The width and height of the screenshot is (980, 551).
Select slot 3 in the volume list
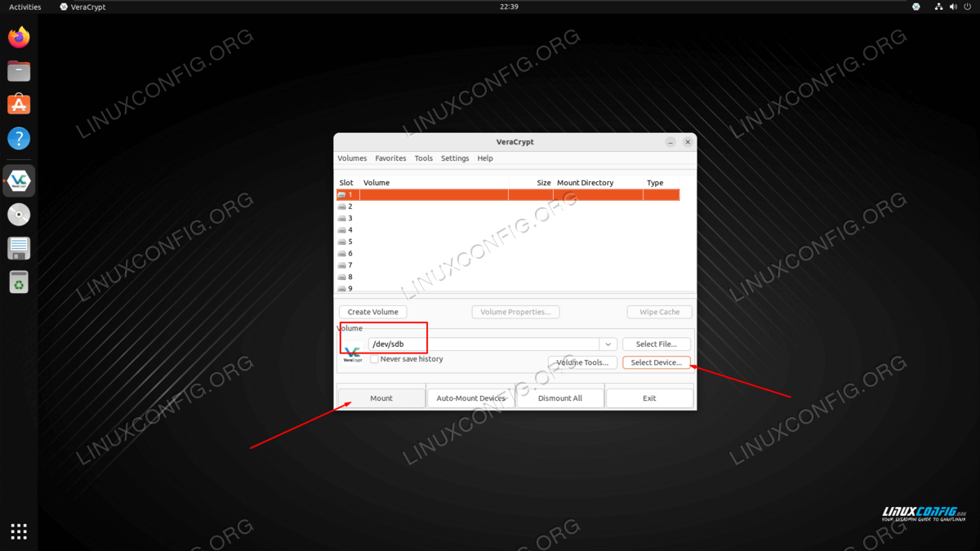tap(508, 218)
